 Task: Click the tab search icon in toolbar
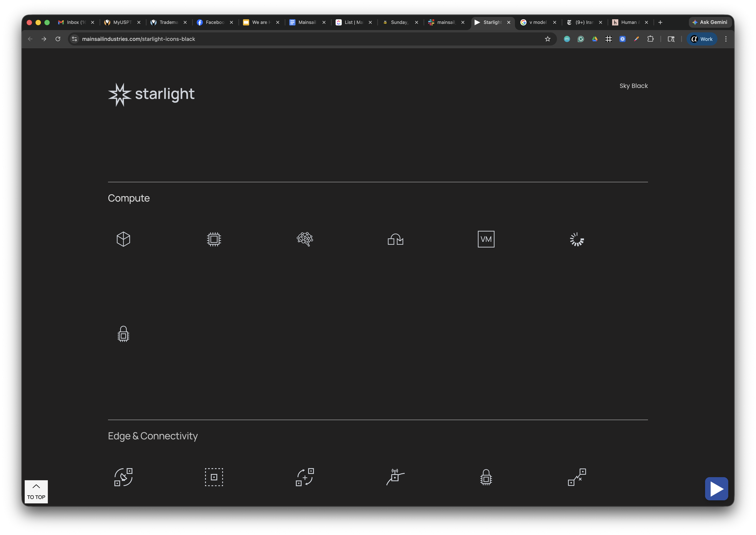pyautogui.click(x=671, y=39)
